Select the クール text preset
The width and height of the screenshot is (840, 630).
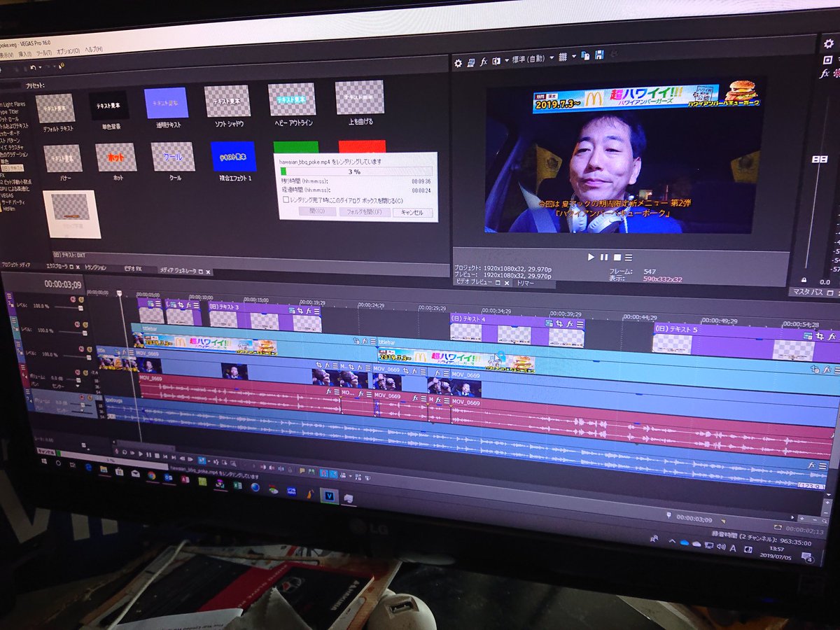click(173, 157)
